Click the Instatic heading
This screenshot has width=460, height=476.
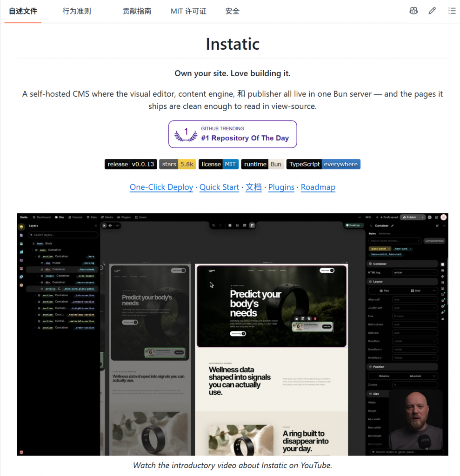[x=233, y=44]
